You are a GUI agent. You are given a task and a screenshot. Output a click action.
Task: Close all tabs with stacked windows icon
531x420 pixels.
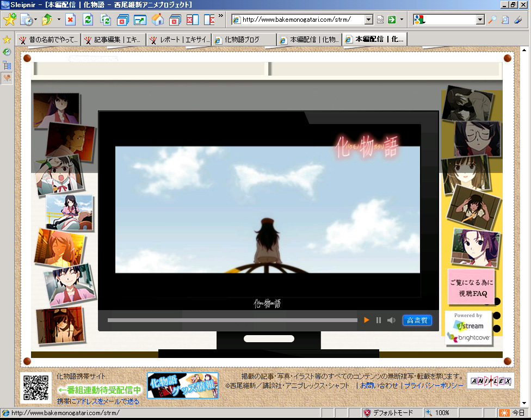(x=122, y=20)
